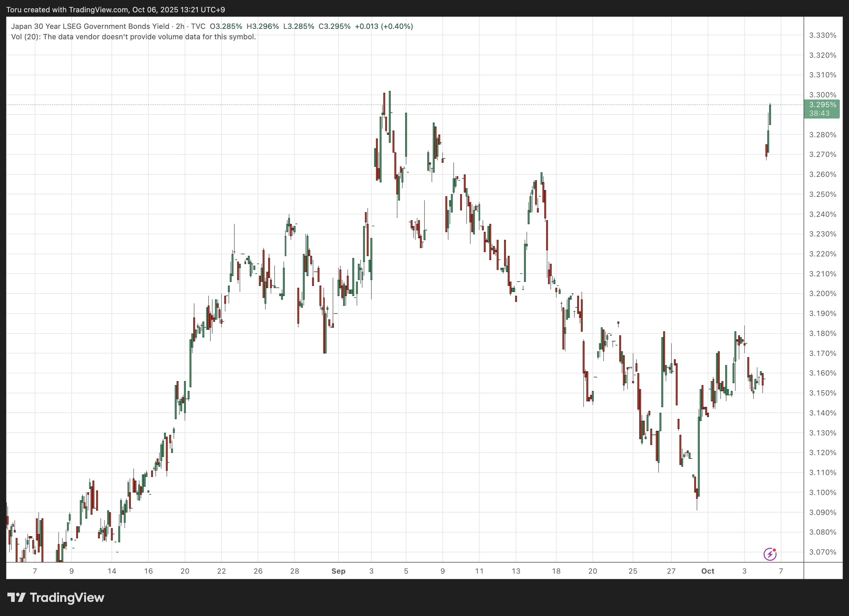The width and height of the screenshot is (849, 616).
Task: Click date 20 left of Sep on time axis
Action: (185, 571)
